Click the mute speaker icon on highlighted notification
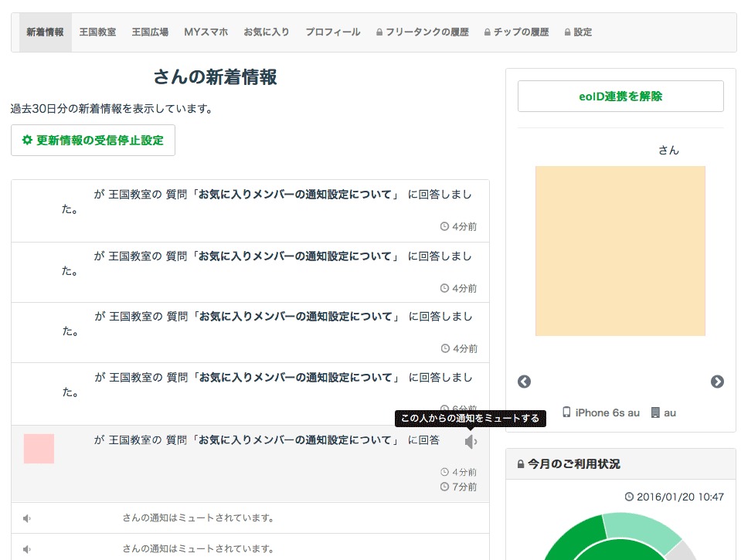Image resolution: width=741 pixels, height=560 pixels. click(x=471, y=441)
